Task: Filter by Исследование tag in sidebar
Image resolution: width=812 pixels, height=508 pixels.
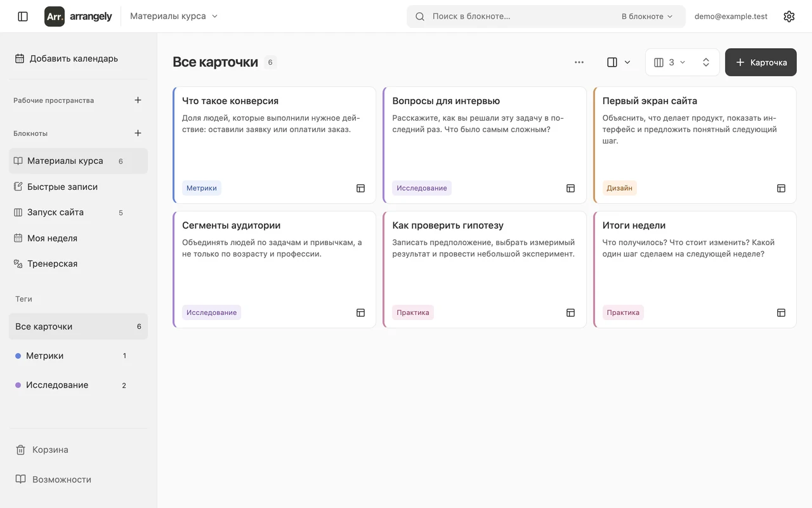Action: click(78, 385)
